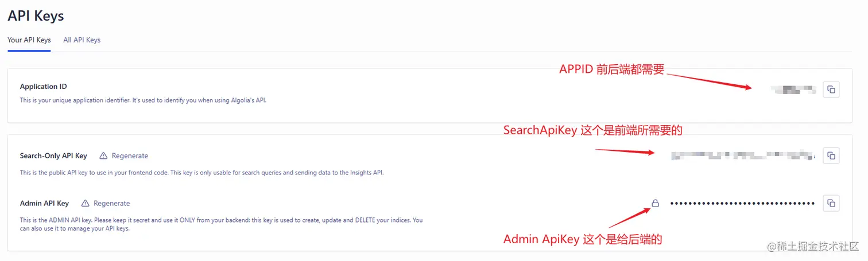Image resolution: width=868 pixels, height=261 pixels.
Task: Regenerate the Search-Only API Key
Action: tap(130, 155)
